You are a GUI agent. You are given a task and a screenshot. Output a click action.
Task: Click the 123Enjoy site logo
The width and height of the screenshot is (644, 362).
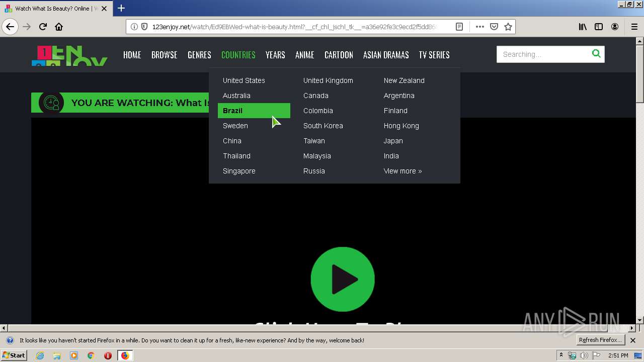coord(69,56)
